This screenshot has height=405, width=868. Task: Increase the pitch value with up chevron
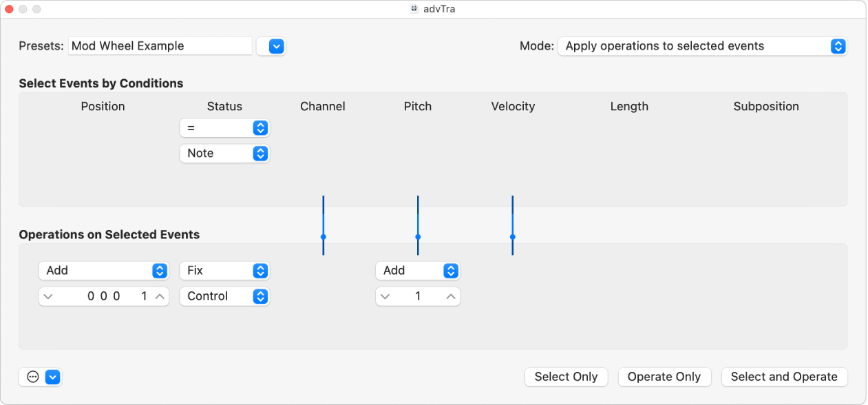(x=451, y=296)
